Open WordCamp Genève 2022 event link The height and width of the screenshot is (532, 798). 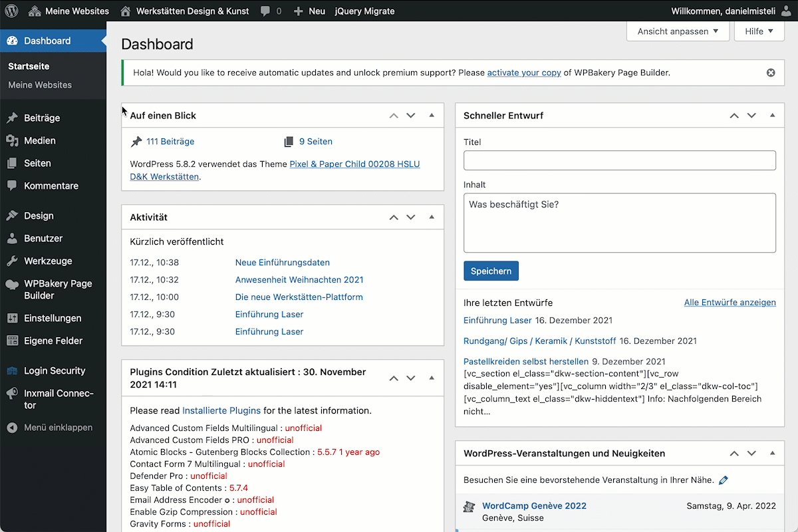pyautogui.click(x=535, y=505)
